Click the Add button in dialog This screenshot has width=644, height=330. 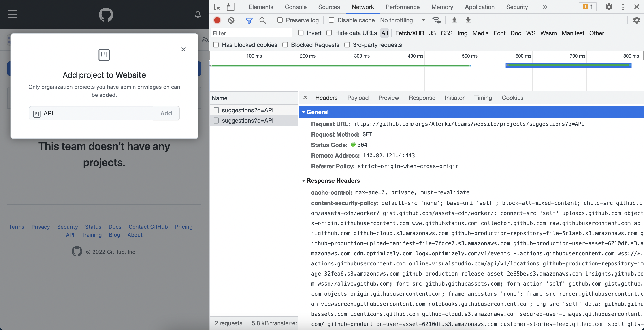coord(166,113)
